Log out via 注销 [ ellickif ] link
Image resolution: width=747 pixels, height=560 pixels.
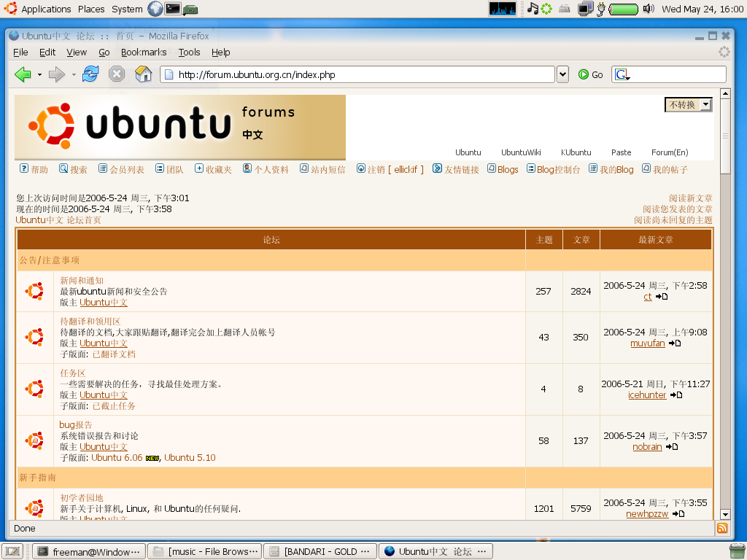390,169
